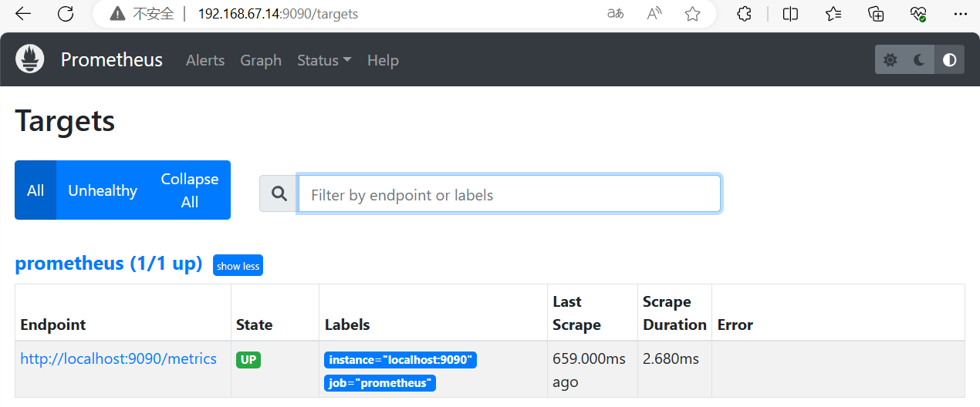This screenshot has width=980, height=407.
Task: Open the Alerts page
Action: pos(205,60)
